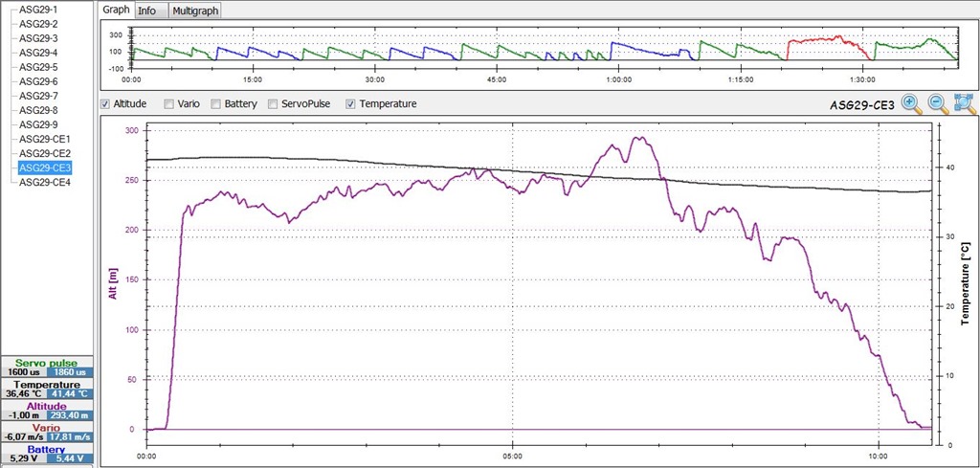This screenshot has height=468, width=980.
Task: Enable the Vario checkbox
Action: pyautogui.click(x=169, y=103)
